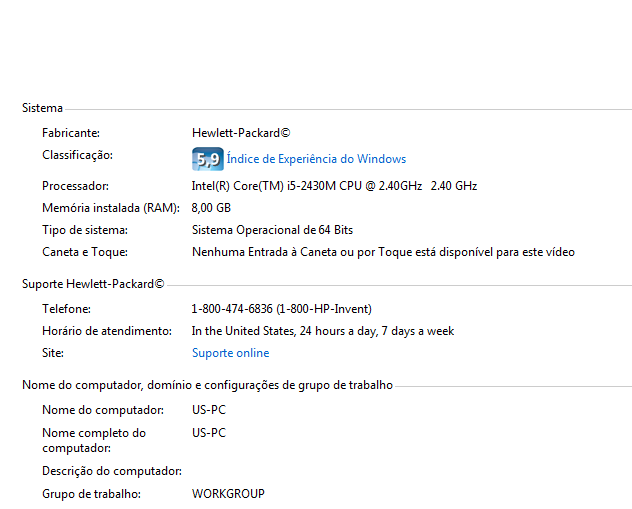Click the Processador: label
Screen dimensions: 632x509
[75, 186]
